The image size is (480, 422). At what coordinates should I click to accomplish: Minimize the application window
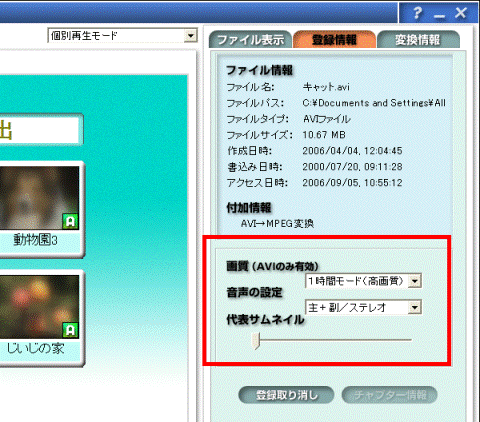439,15
